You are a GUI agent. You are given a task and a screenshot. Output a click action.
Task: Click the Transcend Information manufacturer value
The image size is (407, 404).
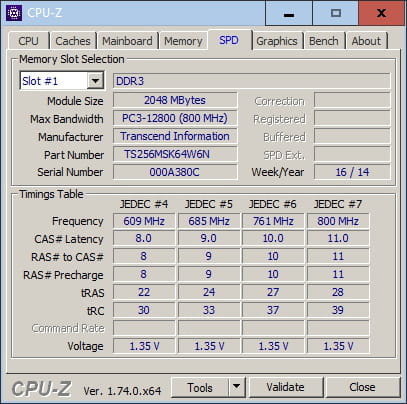click(x=175, y=136)
